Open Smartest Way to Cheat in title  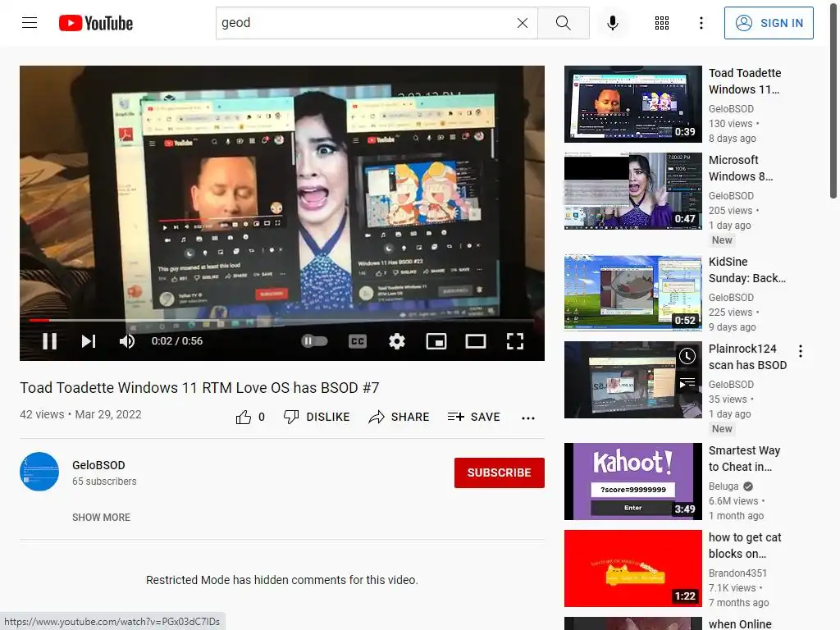click(744, 459)
